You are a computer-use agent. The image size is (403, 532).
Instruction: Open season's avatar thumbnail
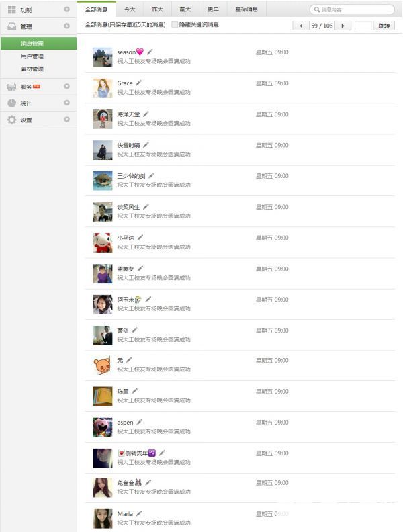103,57
